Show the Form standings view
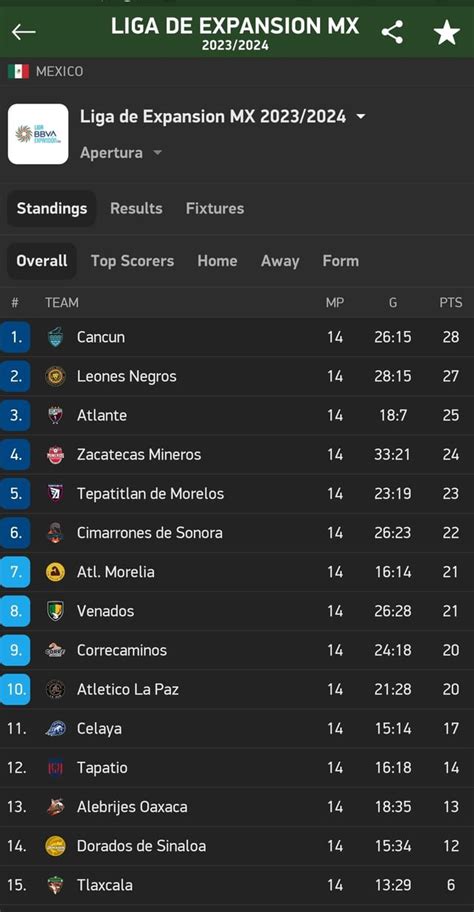Screen dimensions: 474x912 [340, 261]
